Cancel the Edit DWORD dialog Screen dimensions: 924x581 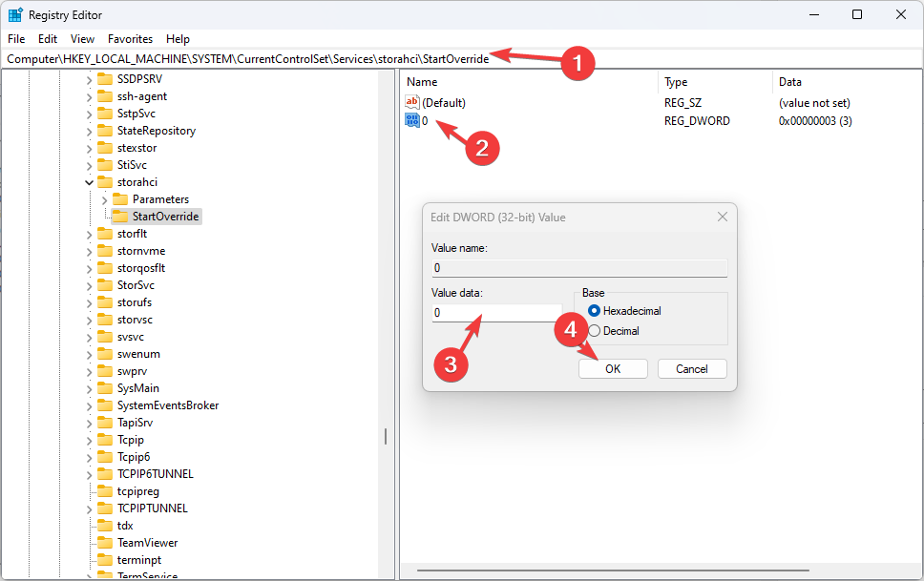click(692, 369)
